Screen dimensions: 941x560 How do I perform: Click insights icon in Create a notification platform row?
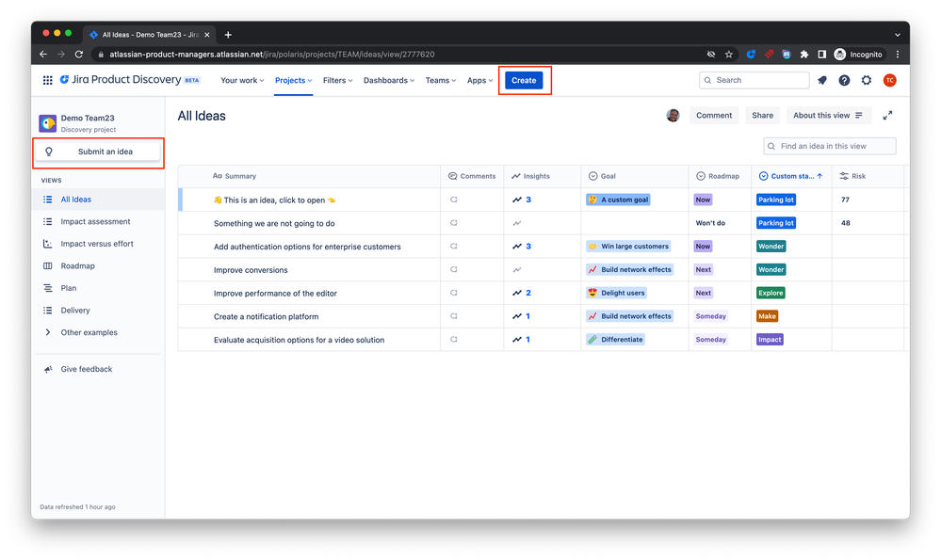point(517,316)
